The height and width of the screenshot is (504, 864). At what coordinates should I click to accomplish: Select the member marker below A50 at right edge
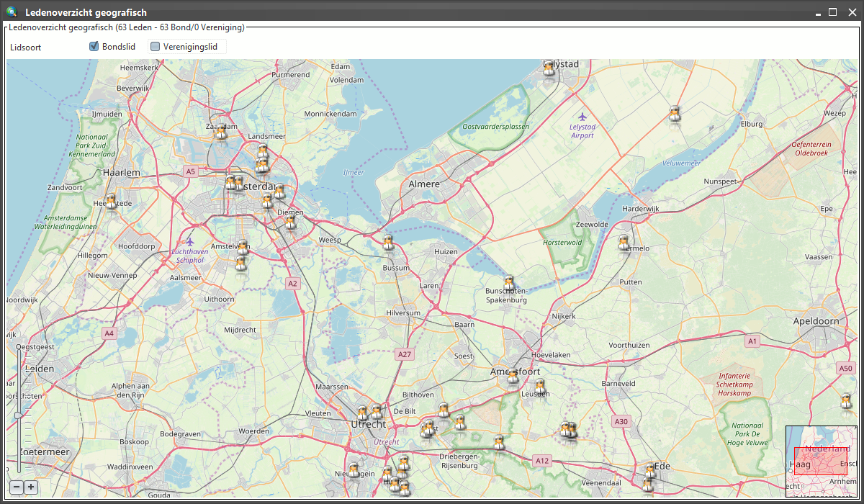coord(847,401)
